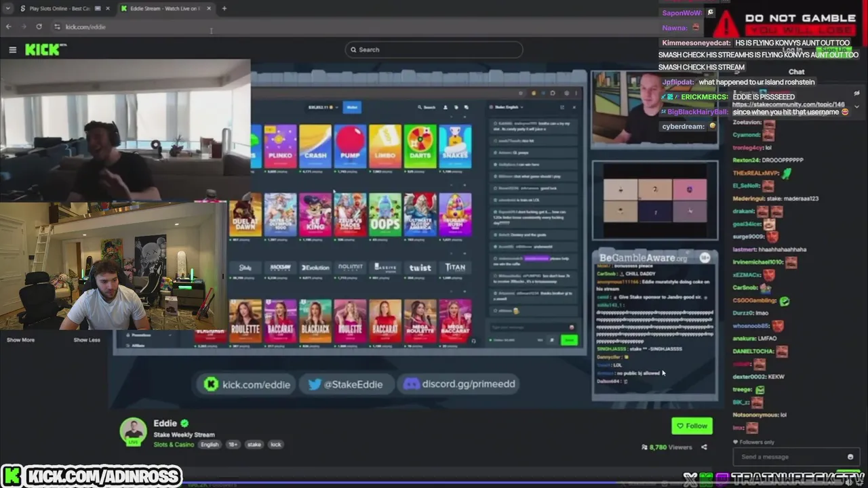Screen dimensions: 868x488
Task: Open the Darts game tile
Action: [x=420, y=146]
